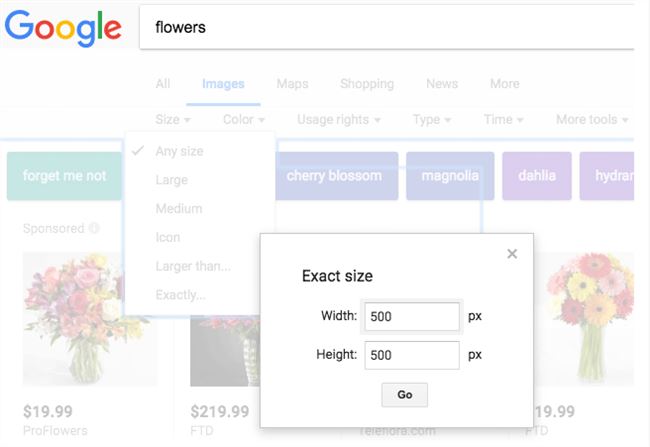Switch to the Maps tab
650x447 pixels.
tap(292, 84)
